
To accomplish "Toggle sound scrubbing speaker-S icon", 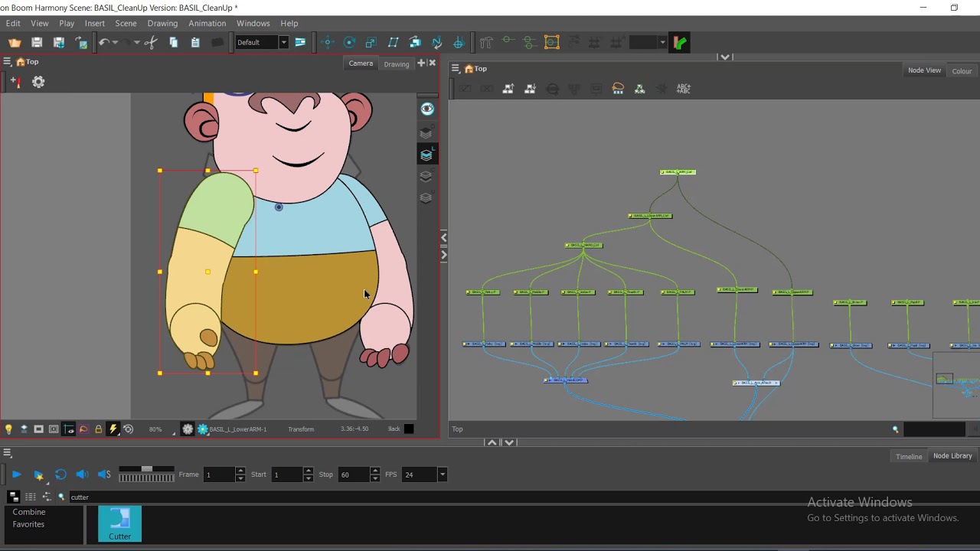I will pyautogui.click(x=104, y=474).
